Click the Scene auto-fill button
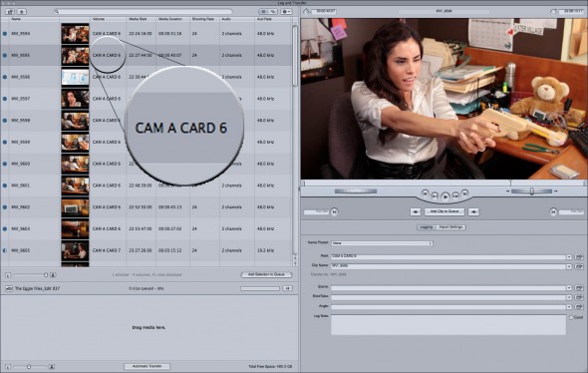This screenshot has width=588, height=373. click(x=579, y=288)
